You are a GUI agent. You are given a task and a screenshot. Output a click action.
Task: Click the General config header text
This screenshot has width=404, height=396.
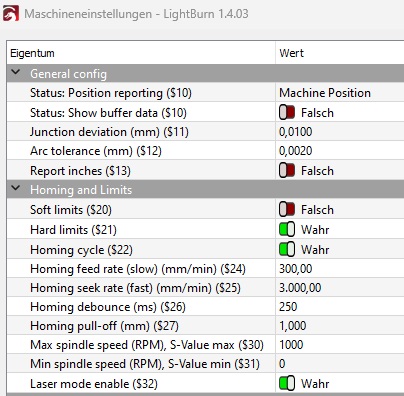coord(68,74)
